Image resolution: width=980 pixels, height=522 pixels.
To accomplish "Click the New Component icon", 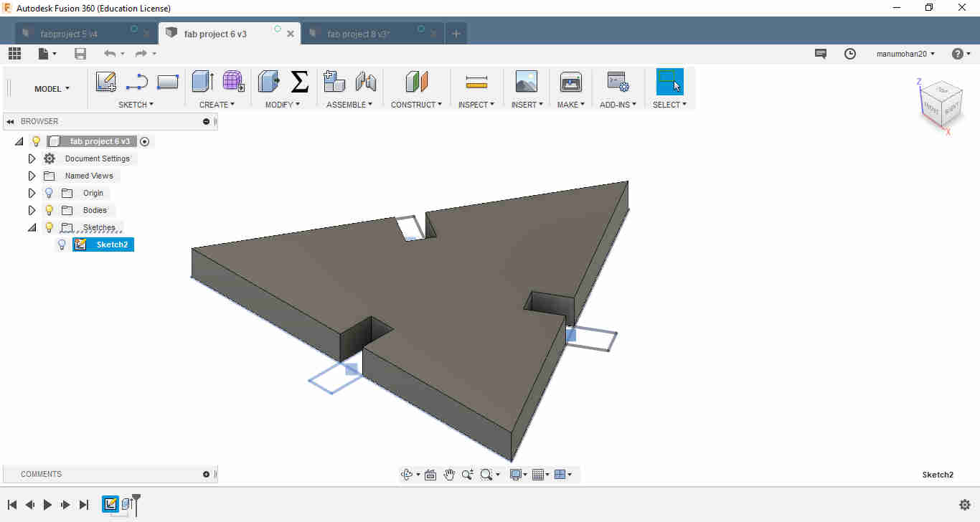I will (x=334, y=82).
